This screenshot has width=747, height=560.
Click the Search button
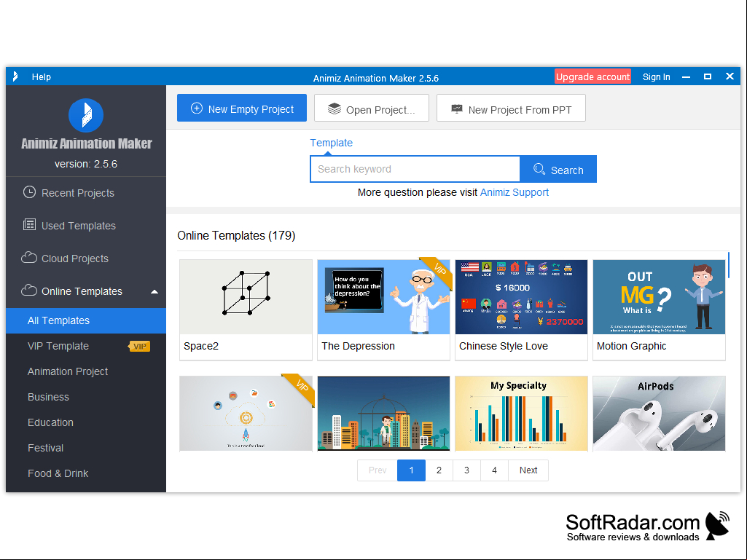click(x=558, y=169)
